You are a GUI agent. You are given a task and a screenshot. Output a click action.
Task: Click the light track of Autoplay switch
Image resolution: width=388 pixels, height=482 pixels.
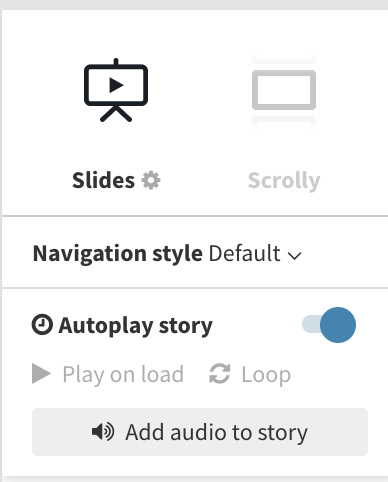point(311,325)
